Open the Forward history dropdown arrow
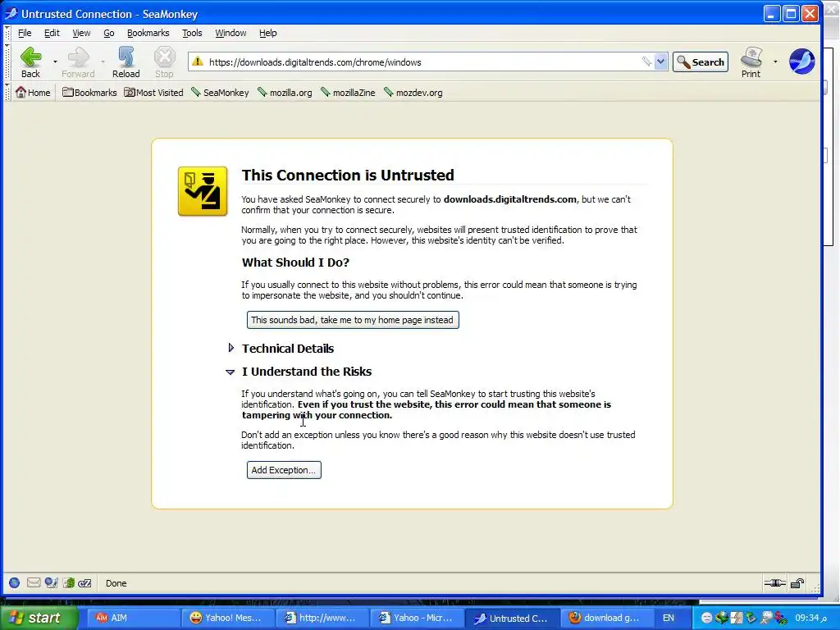 coord(103,62)
